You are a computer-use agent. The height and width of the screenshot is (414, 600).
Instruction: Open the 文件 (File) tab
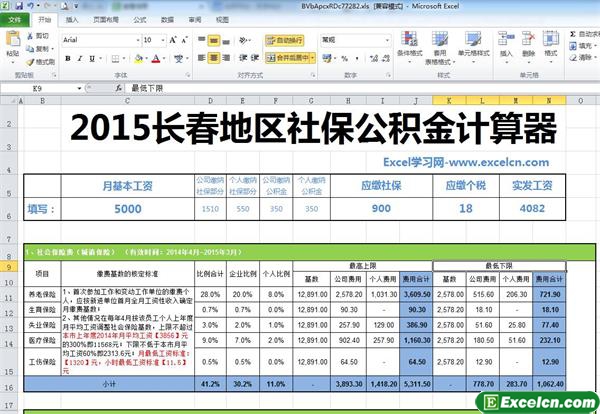(14, 20)
